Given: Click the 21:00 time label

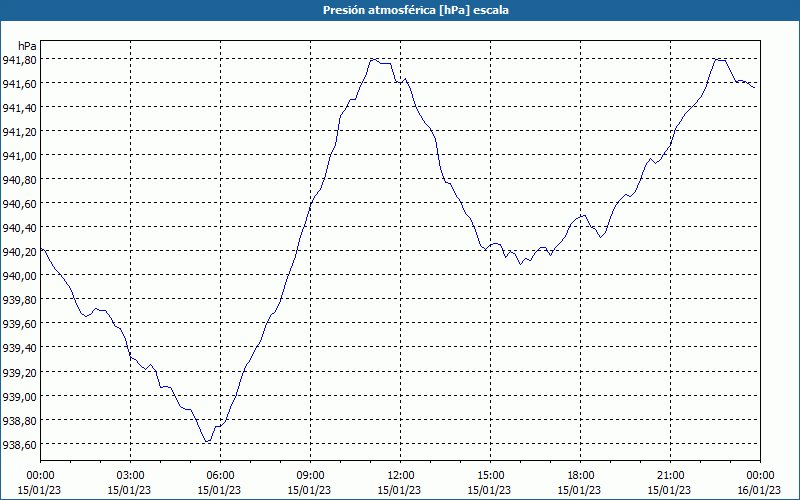Looking at the screenshot, I should point(670,476).
